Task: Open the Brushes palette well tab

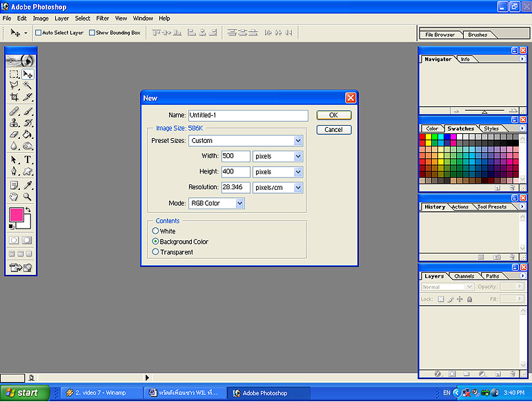Action: tap(477, 35)
